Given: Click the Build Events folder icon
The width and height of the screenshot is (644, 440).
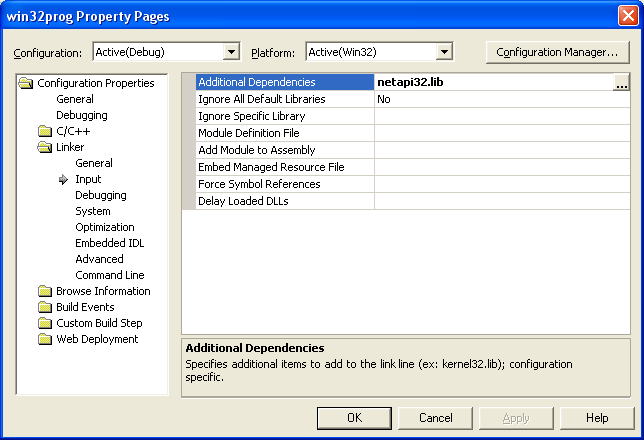Looking at the screenshot, I should tap(44, 307).
